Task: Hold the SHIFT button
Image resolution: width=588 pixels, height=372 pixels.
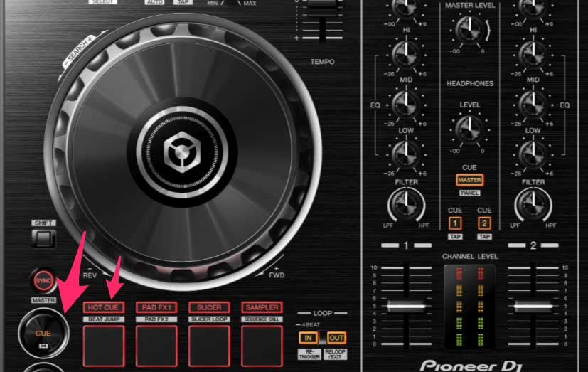Action: coord(44,238)
